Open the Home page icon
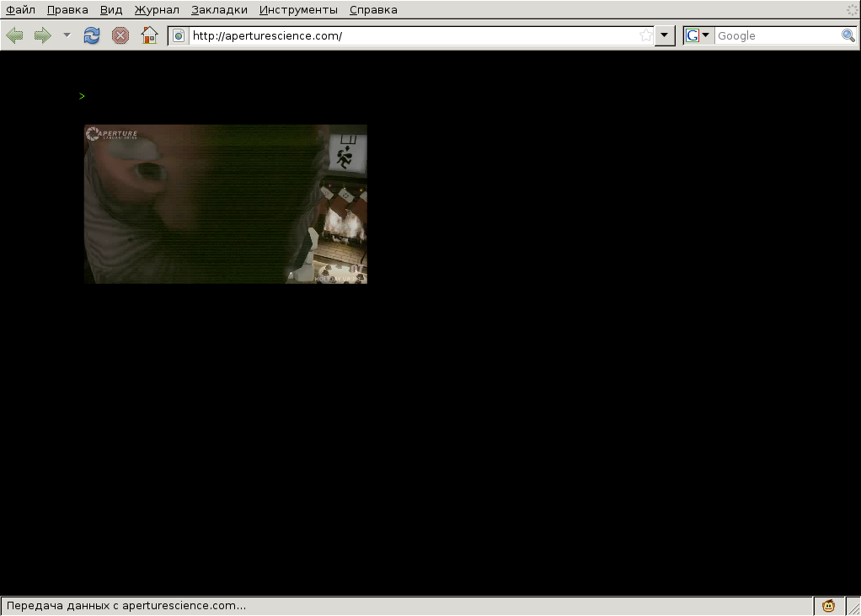This screenshot has height=616, width=861. point(149,35)
